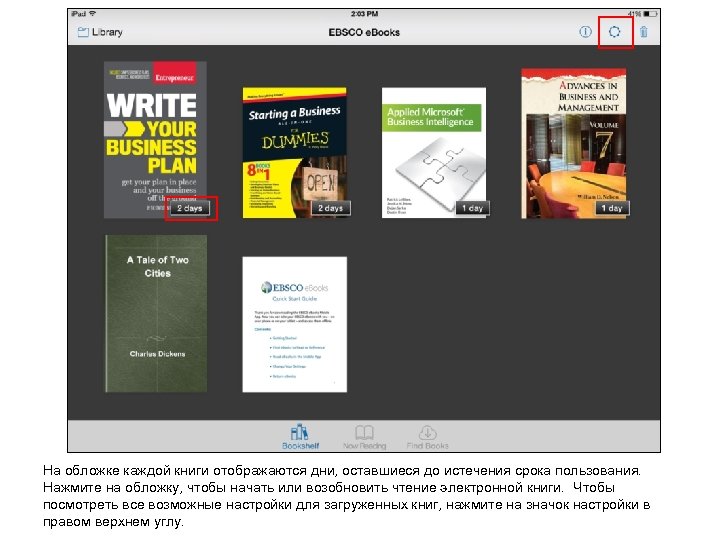This screenshot has width=720, height=540.
Task: Tap the 1 day badge on Advances book
Action: 612,208
